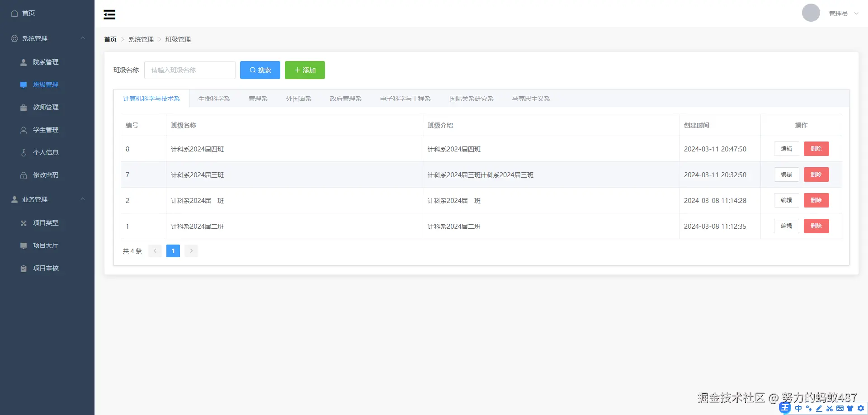Go to next page arrow
Image resolution: width=868 pixels, height=415 pixels.
[191, 251]
